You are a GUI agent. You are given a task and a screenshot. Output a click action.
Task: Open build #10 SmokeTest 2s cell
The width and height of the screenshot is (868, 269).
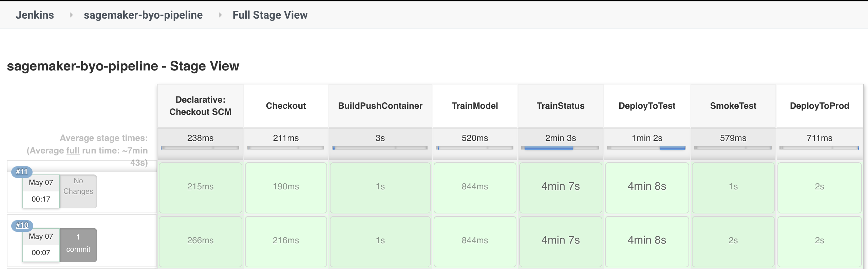pos(733,242)
